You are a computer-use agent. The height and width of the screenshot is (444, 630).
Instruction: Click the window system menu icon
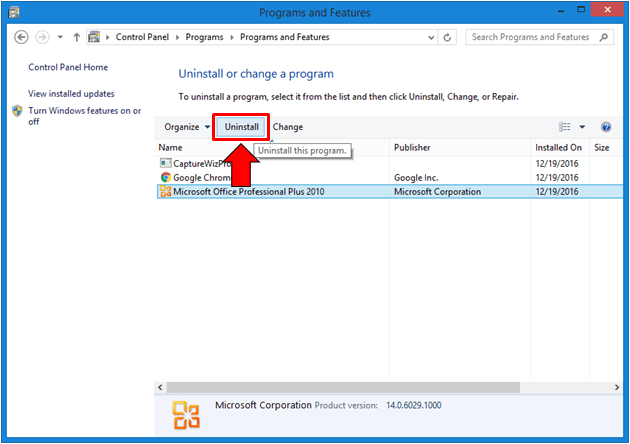(x=14, y=12)
